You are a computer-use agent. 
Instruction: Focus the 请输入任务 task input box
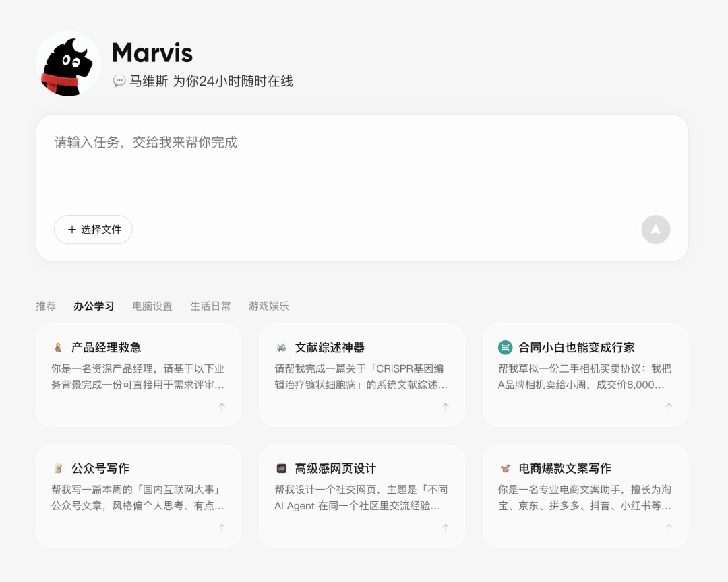pos(362,188)
